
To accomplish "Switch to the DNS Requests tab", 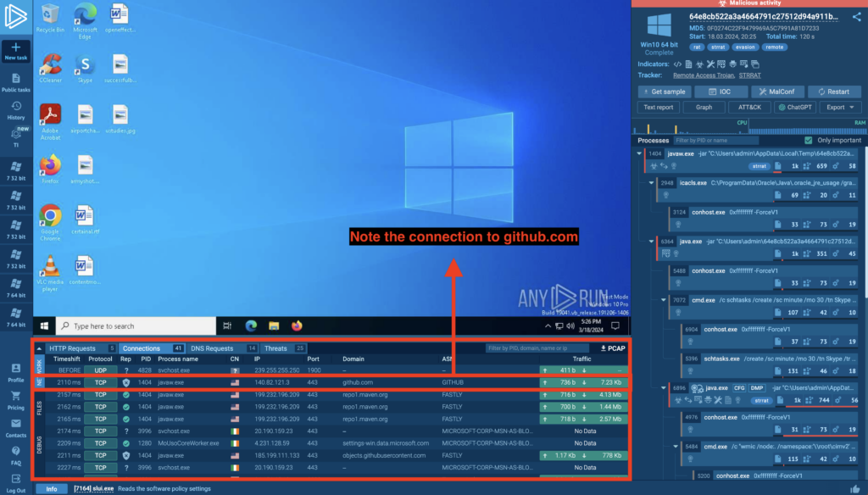I will pos(210,348).
